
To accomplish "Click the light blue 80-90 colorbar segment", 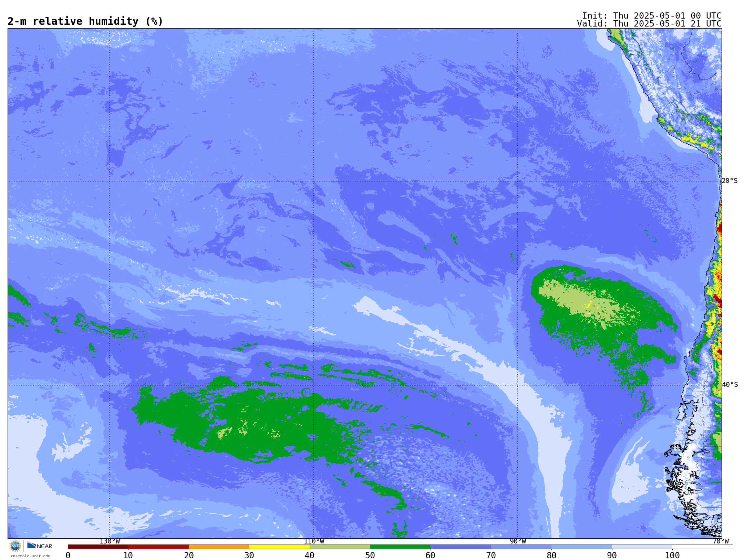I will pos(582,547).
